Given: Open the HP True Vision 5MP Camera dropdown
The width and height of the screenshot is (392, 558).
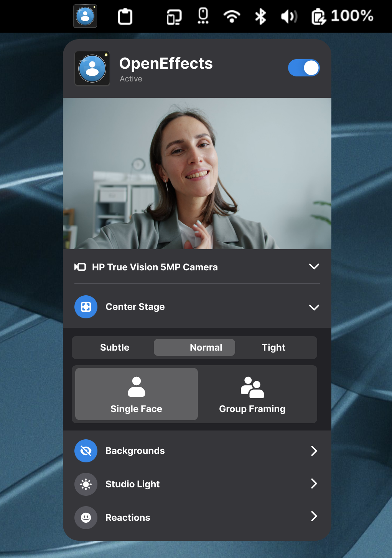Looking at the screenshot, I should [197, 267].
